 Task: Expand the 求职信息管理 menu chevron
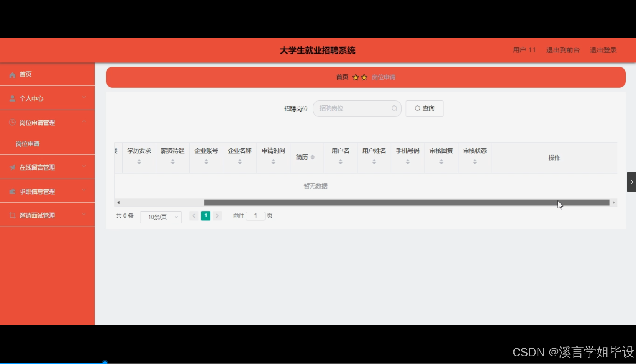click(84, 190)
